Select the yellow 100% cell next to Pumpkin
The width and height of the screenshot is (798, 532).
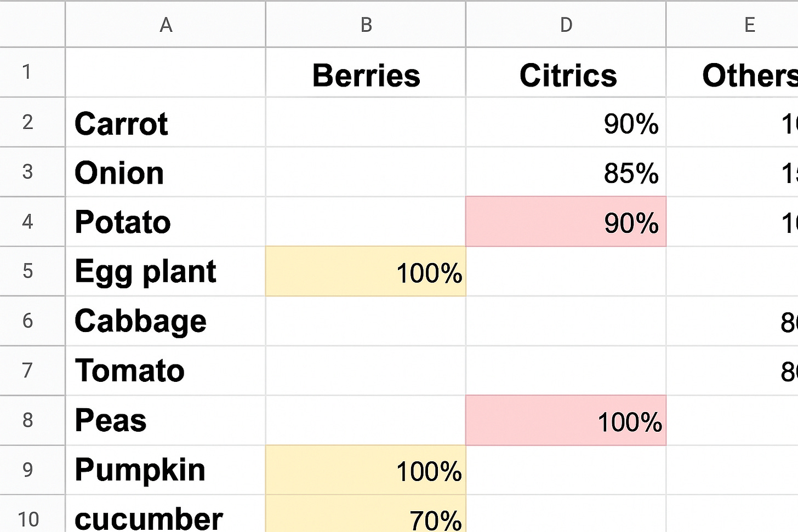click(x=366, y=470)
